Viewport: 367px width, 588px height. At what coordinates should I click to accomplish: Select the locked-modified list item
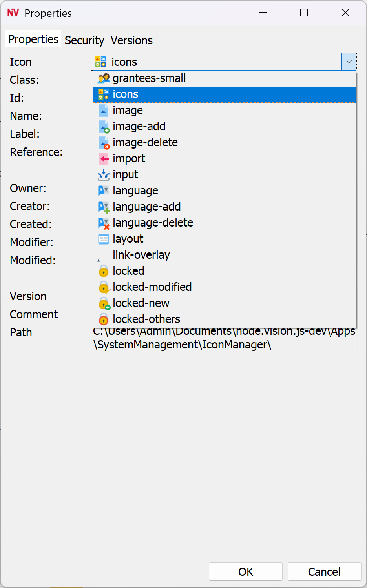pyautogui.click(x=152, y=287)
